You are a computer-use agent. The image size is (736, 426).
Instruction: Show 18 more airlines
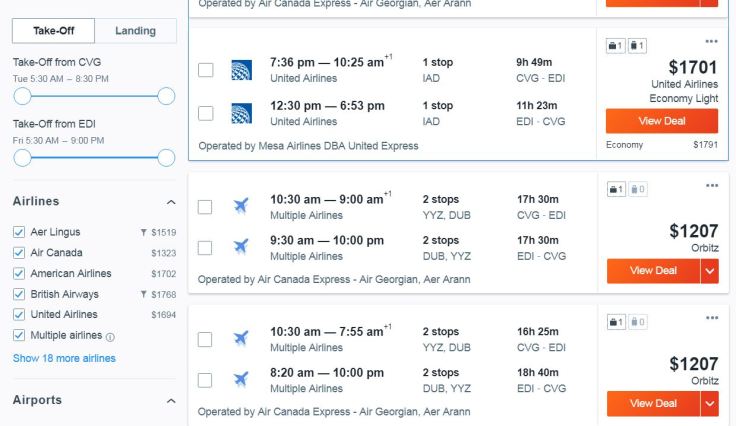64,358
